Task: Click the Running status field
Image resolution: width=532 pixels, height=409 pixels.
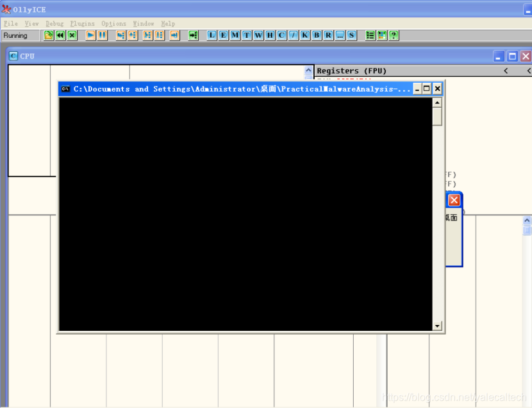Action: click(20, 35)
